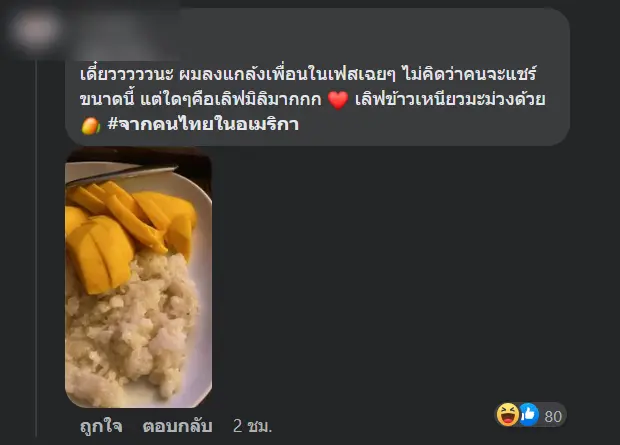The height and width of the screenshot is (445, 620).
Task: Click the mango emoji before the hashtag
Action: pos(90,126)
